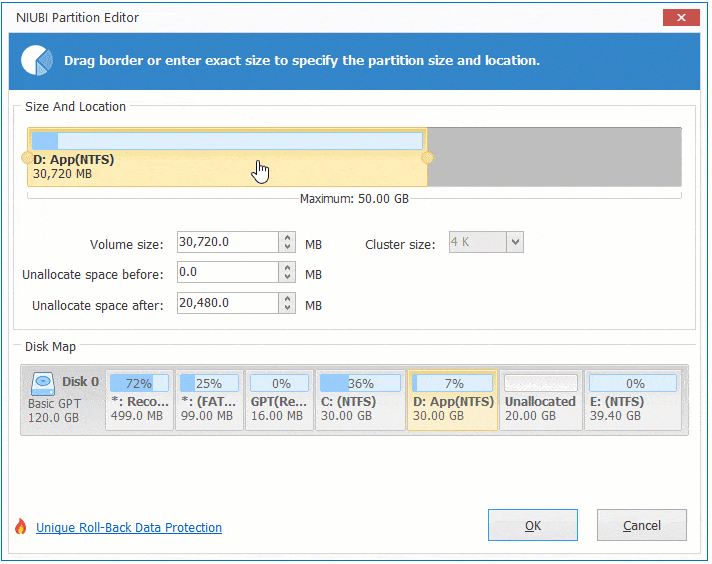Increase Volume size with the up arrow
The height and width of the screenshot is (564, 712).
pyautogui.click(x=288, y=238)
